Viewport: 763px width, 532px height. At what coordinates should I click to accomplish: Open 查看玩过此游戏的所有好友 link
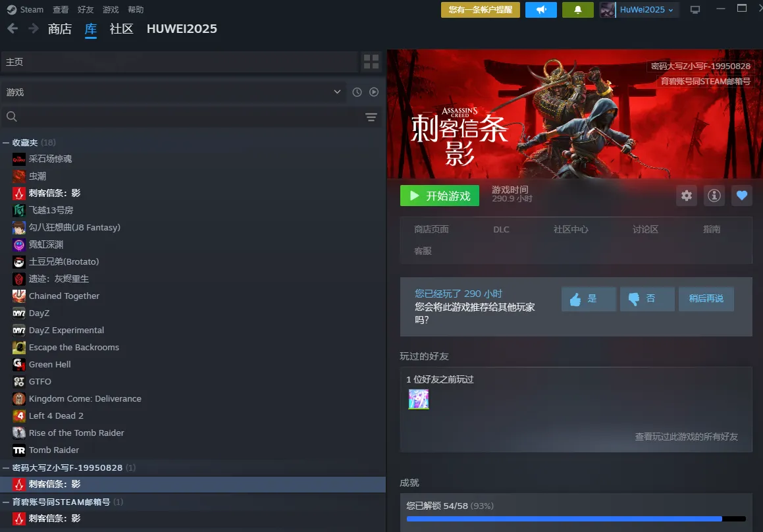click(x=686, y=437)
